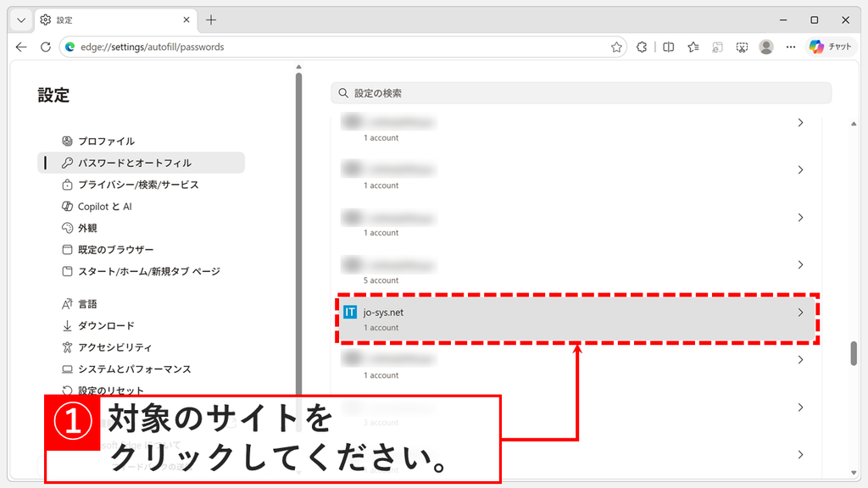Open the tab actions dropdown arrow

(21, 20)
